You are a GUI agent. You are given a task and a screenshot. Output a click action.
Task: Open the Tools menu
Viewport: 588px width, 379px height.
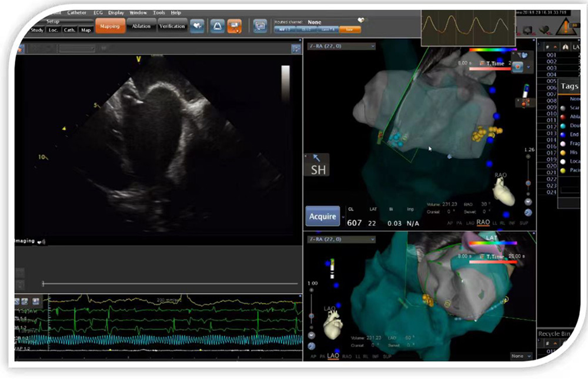coord(159,12)
